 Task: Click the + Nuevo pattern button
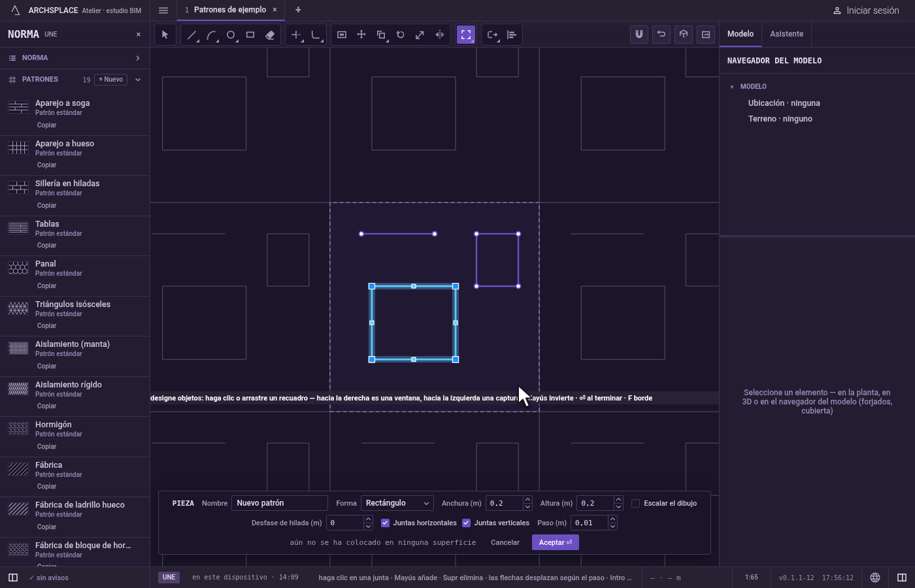pyautogui.click(x=111, y=80)
